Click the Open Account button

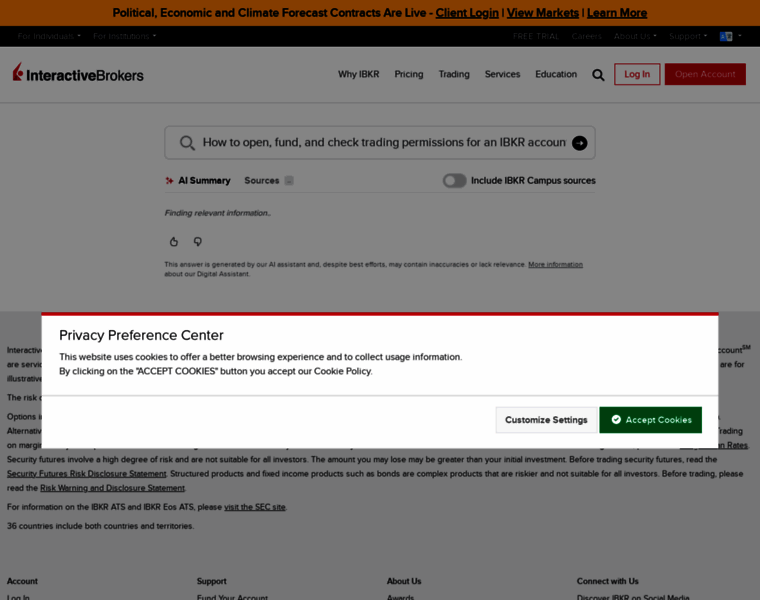coord(705,74)
